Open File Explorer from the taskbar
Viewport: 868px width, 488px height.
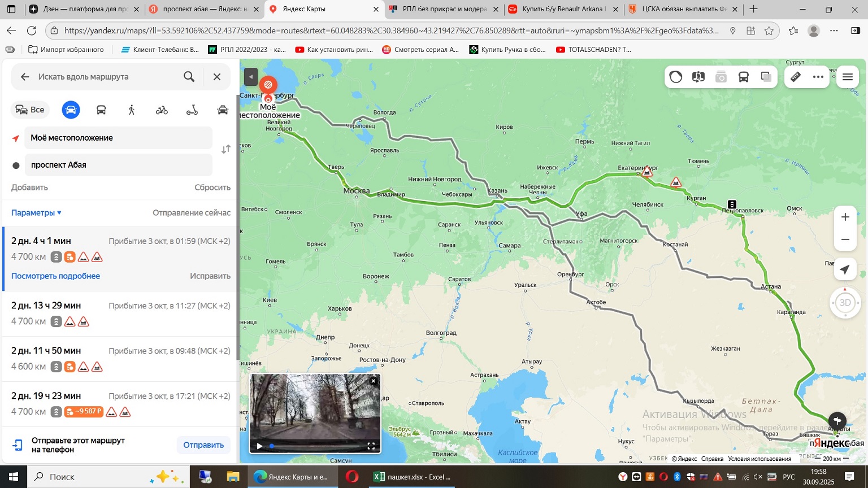[x=233, y=477]
